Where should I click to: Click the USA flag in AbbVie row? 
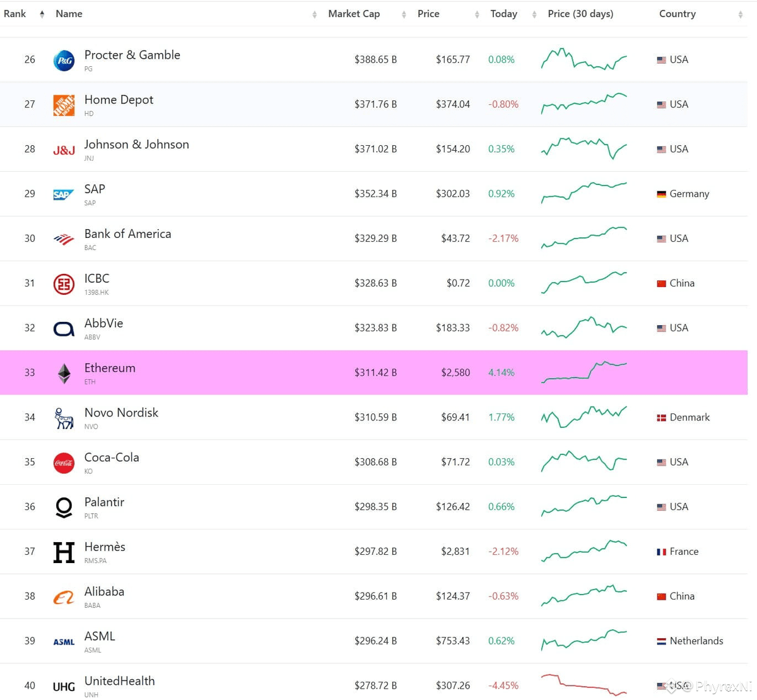(661, 328)
